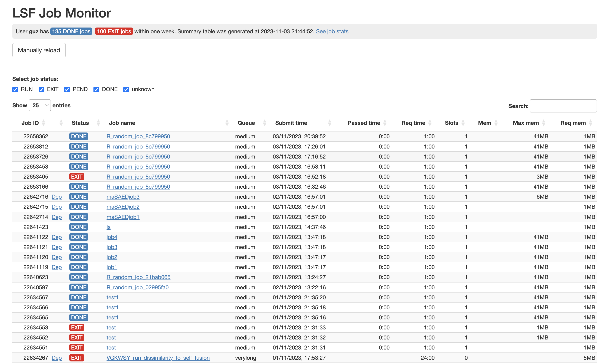The width and height of the screenshot is (603, 364).
Task: Open the job2 link
Action: 112,257
